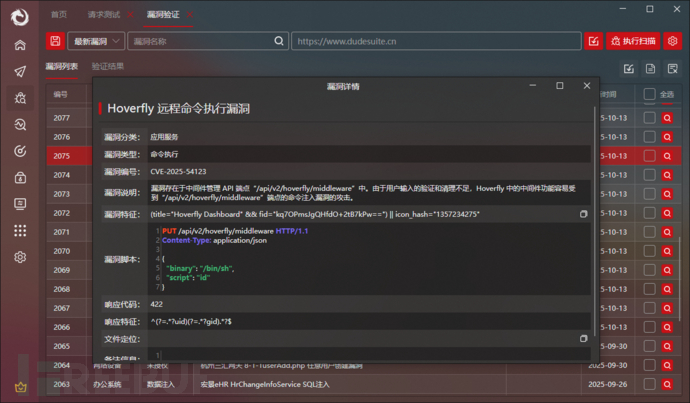Click the red edit icon beside the URL field

click(x=593, y=41)
